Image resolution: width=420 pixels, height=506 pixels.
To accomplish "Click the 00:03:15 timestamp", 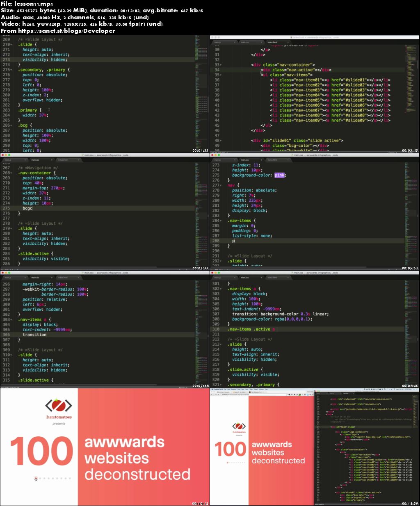I will [x=410, y=150].
